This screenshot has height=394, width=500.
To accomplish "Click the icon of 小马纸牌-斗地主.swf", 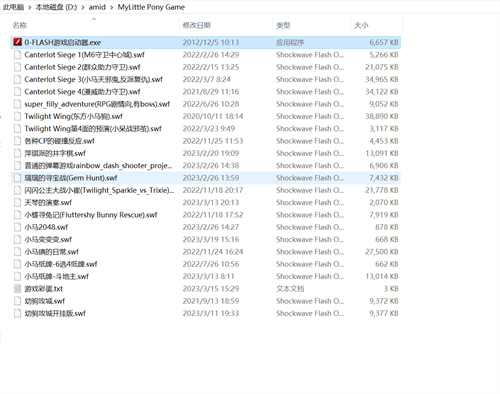I will (x=17, y=277).
